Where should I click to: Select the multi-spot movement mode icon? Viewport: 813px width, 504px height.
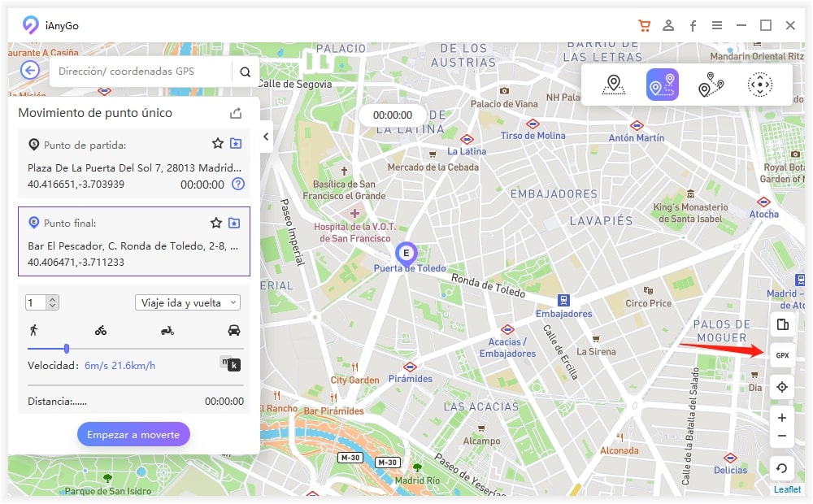click(x=711, y=85)
